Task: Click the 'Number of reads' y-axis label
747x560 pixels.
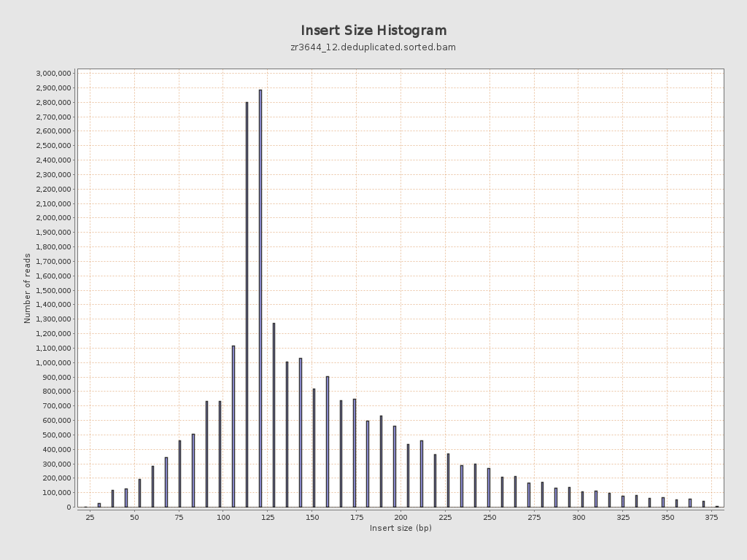Action: tap(27, 289)
